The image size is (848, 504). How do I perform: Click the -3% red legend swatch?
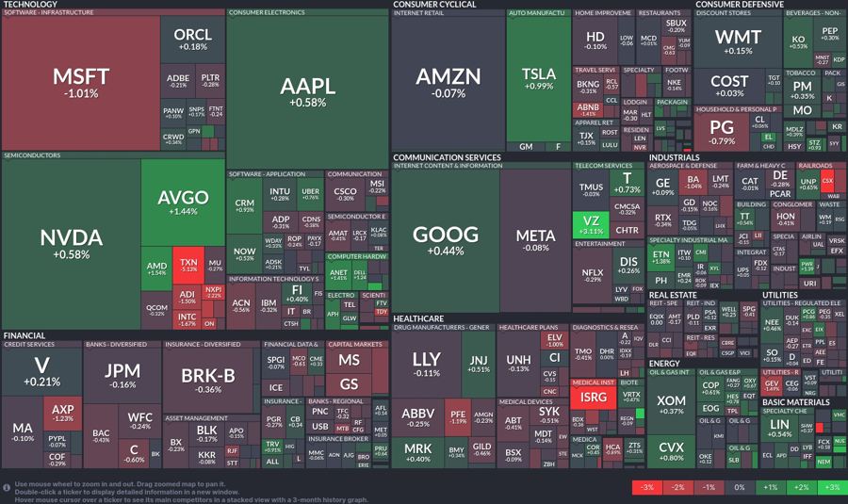(647, 487)
